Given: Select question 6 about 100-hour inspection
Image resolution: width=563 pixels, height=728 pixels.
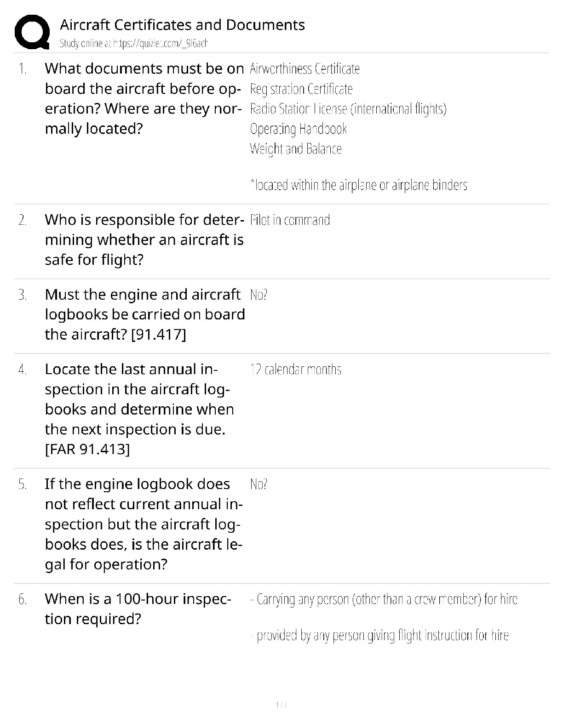Looking at the screenshot, I should pyautogui.click(x=138, y=609).
